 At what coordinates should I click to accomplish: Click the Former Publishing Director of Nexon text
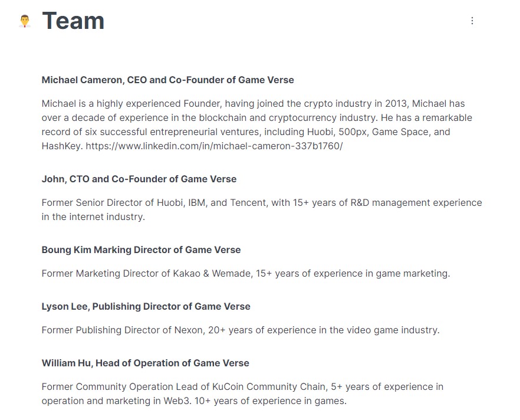[240, 330]
